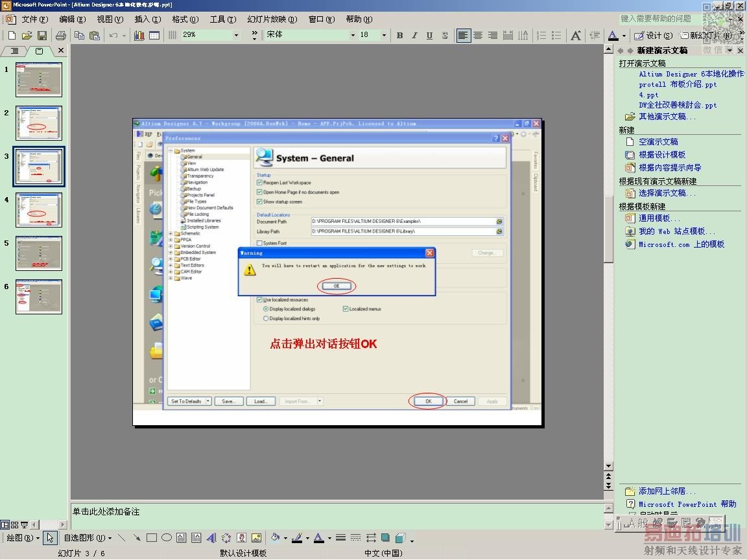Select slide 5 thumbnail
Screen dimensions: 747x560
click(39, 254)
